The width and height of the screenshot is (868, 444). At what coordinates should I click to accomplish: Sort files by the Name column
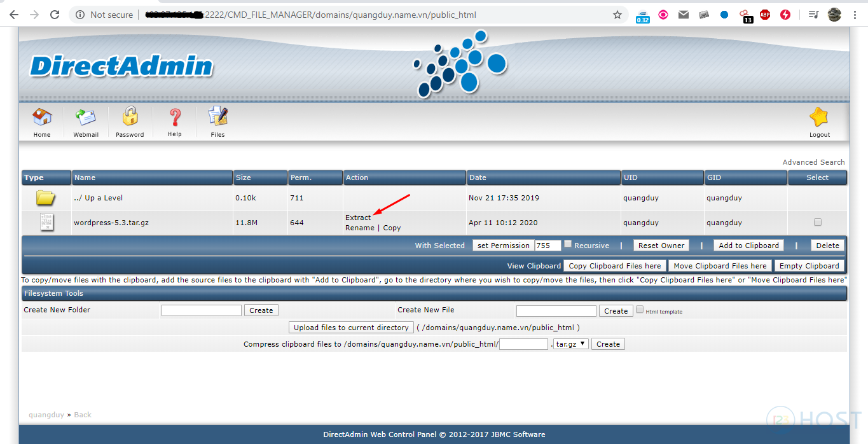[x=153, y=177]
